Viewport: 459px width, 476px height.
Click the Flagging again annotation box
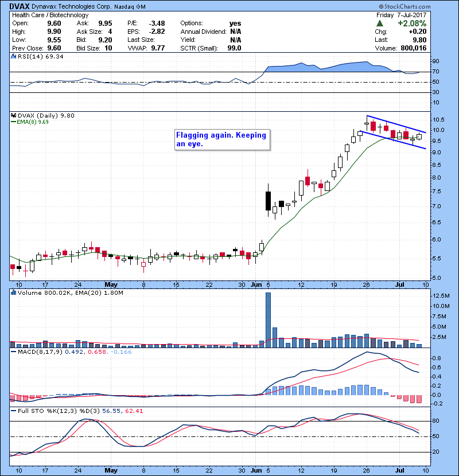click(222, 139)
